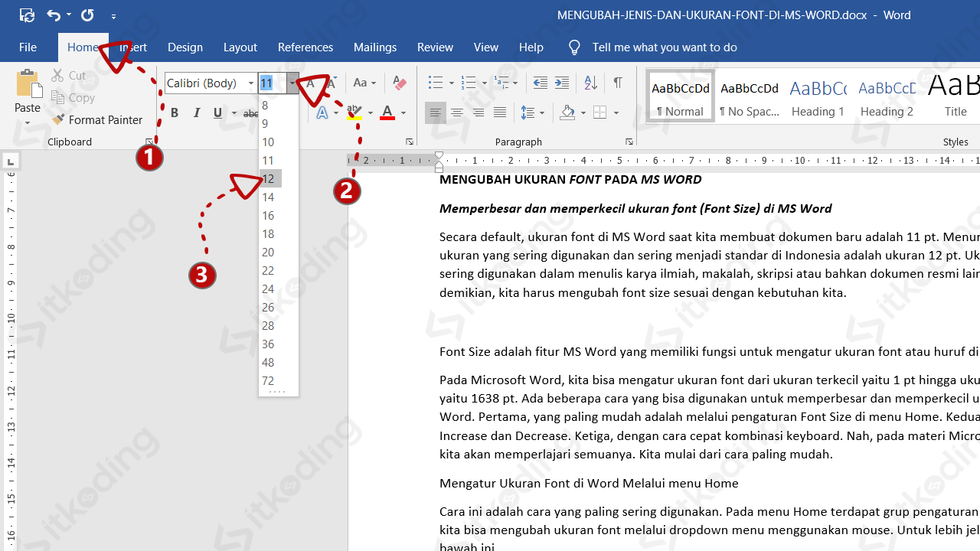Click the Clear All Formatting eraser icon
The height and width of the screenshot is (551, 980).
pos(399,83)
